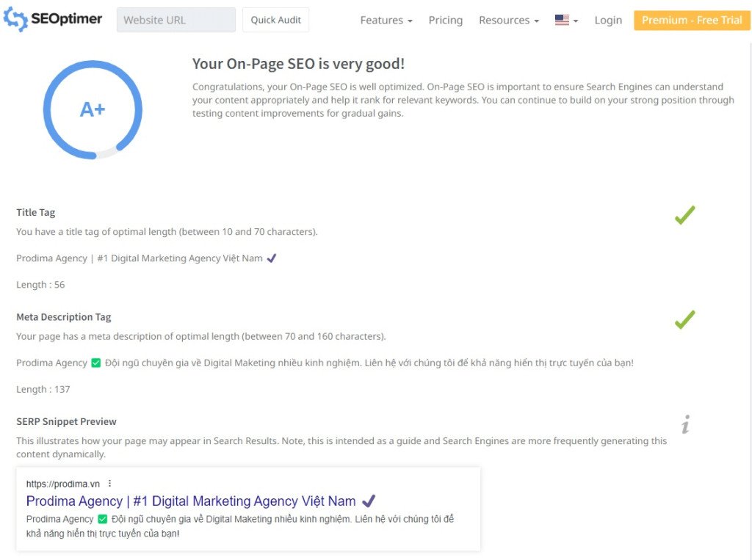
Task: Click the SEOptimer gear logo icon
Action: pos(15,20)
